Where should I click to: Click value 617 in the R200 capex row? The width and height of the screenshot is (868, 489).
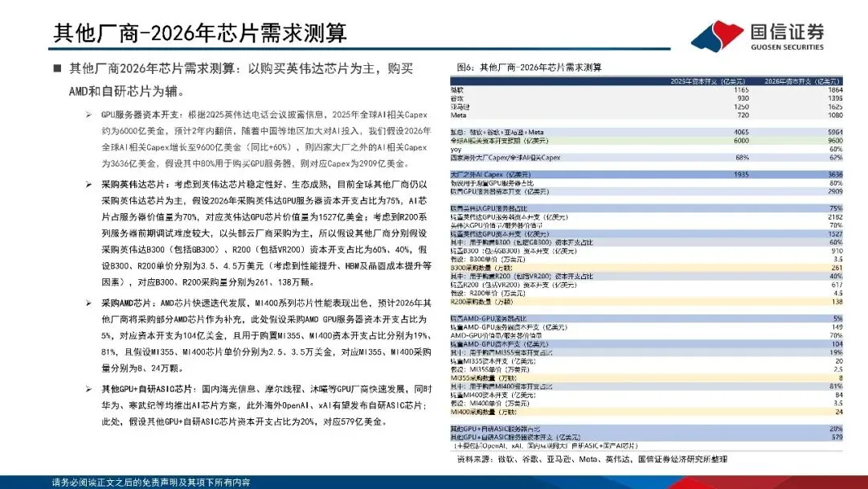tap(837, 285)
